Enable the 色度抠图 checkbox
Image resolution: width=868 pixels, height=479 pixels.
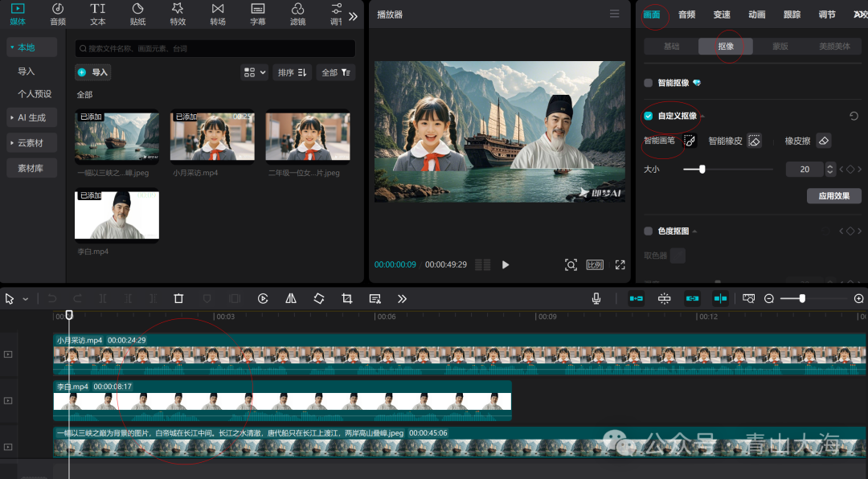pos(649,231)
